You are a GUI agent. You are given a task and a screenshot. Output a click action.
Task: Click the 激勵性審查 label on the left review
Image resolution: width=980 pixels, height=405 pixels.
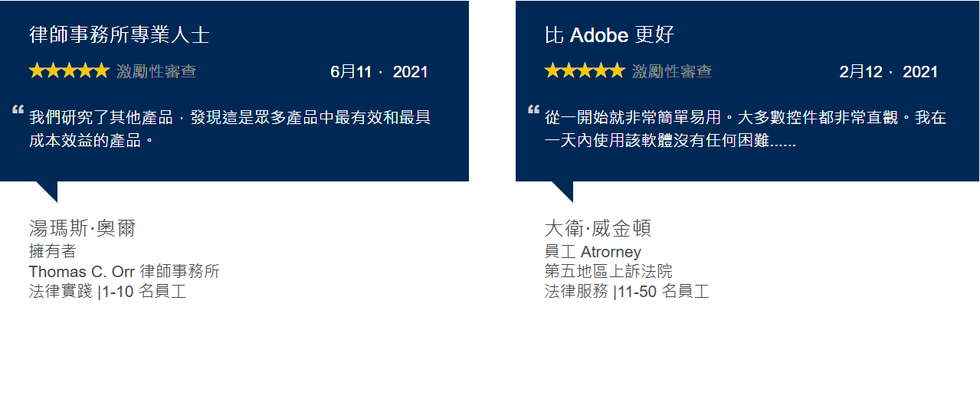[x=156, y=71]
